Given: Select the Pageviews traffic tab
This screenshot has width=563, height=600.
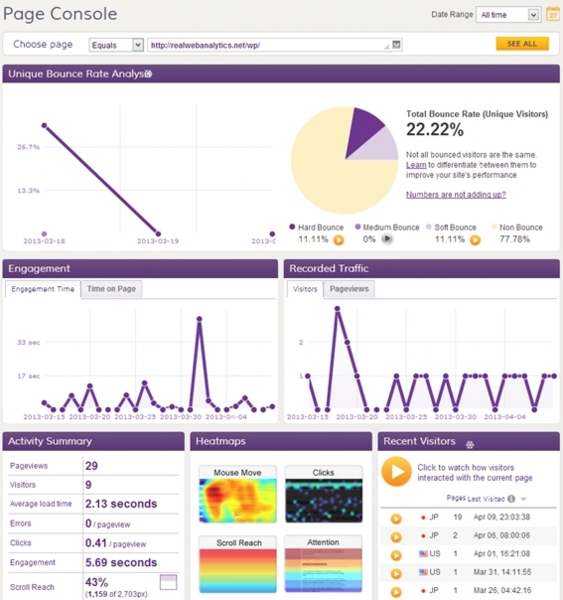Looking at the screenshot, I should (349, 289).
